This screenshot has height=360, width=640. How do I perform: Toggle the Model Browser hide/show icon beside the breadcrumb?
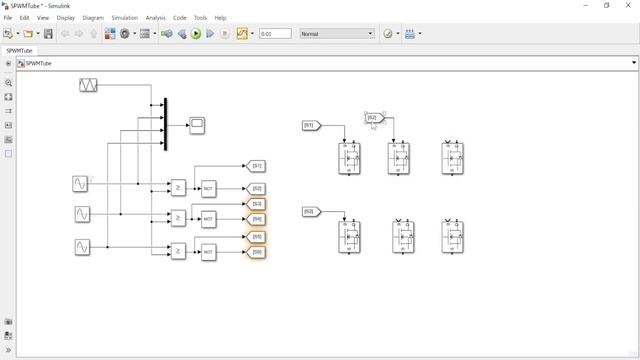[8, 63]
